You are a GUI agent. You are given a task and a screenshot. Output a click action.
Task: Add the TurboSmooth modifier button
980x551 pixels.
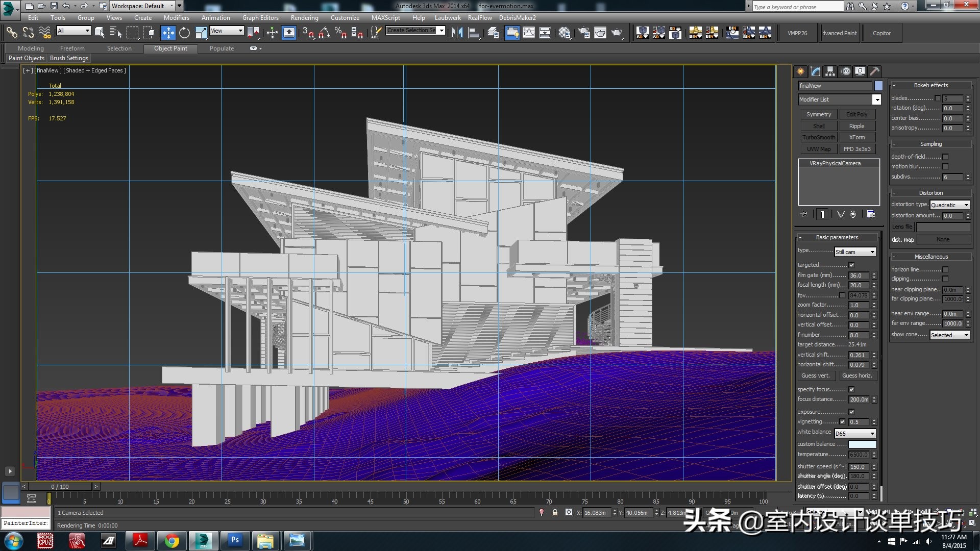[x=818, y=137]
